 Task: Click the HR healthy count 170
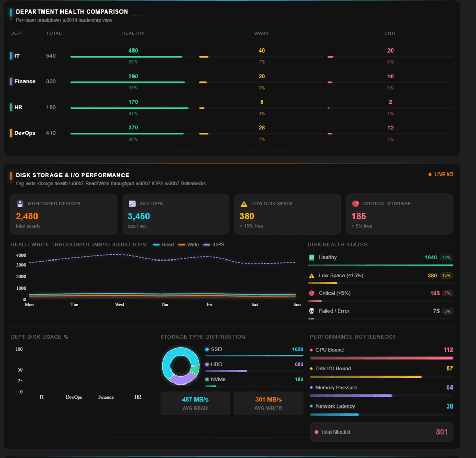click(x=133, y=102)
